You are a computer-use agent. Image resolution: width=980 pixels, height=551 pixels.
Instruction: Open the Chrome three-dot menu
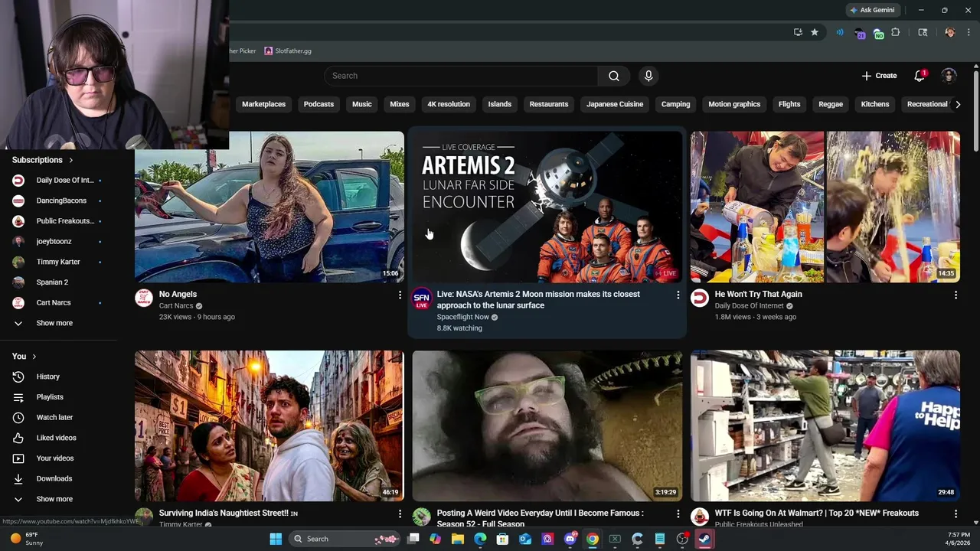pos(969,32)
